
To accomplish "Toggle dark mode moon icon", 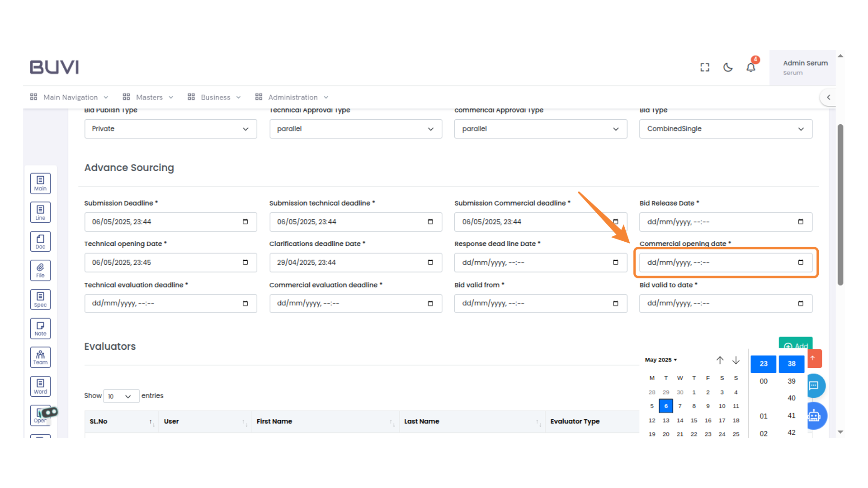I will [727, 67].
